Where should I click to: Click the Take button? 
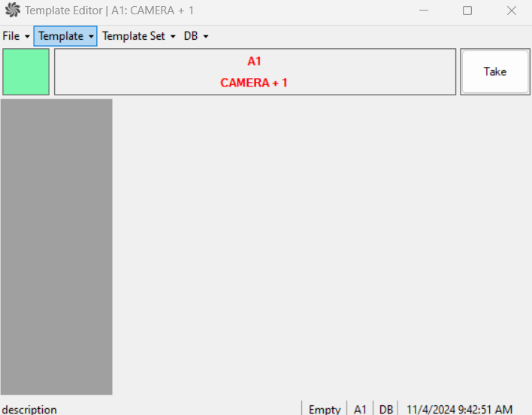pyautogui.click(x=495, y=71)
